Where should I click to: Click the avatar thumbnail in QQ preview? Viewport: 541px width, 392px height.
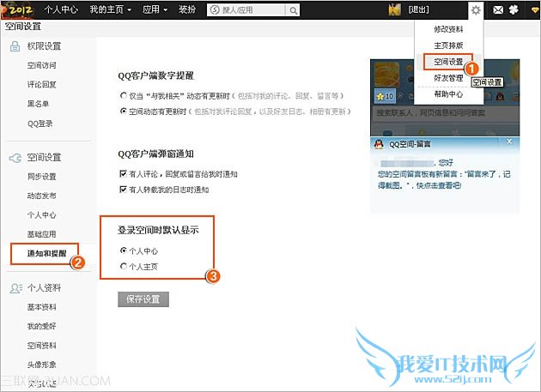click(386, 75)
